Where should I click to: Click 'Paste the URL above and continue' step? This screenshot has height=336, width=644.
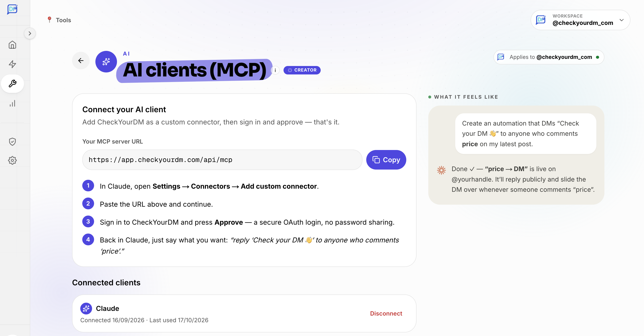(156, 204)
